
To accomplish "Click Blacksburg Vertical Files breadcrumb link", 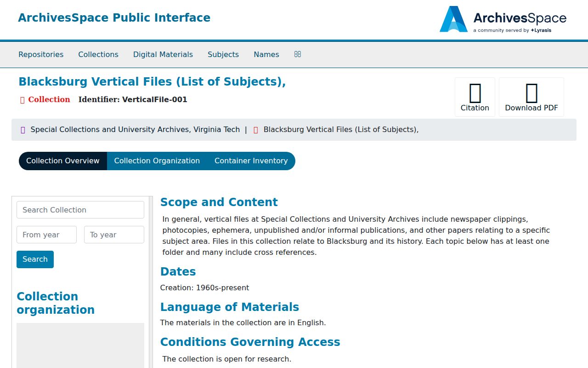I will pos(341,130).
